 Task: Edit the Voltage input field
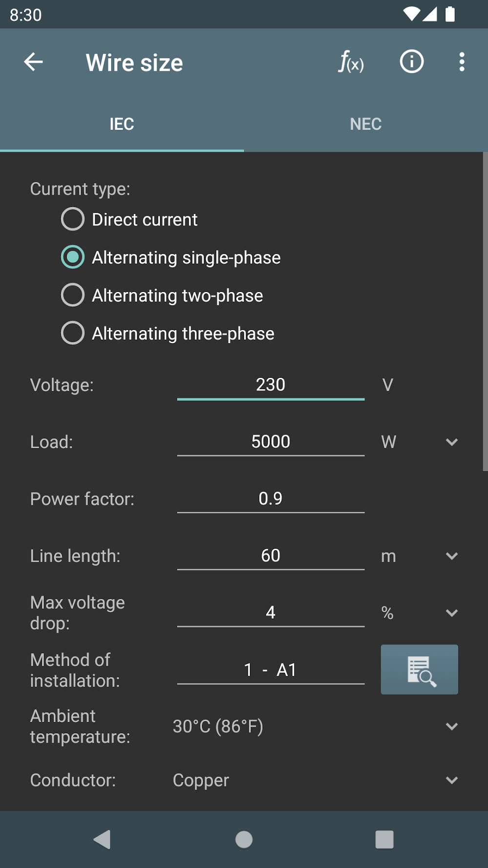pyautogui.click(x=270, y=385)
